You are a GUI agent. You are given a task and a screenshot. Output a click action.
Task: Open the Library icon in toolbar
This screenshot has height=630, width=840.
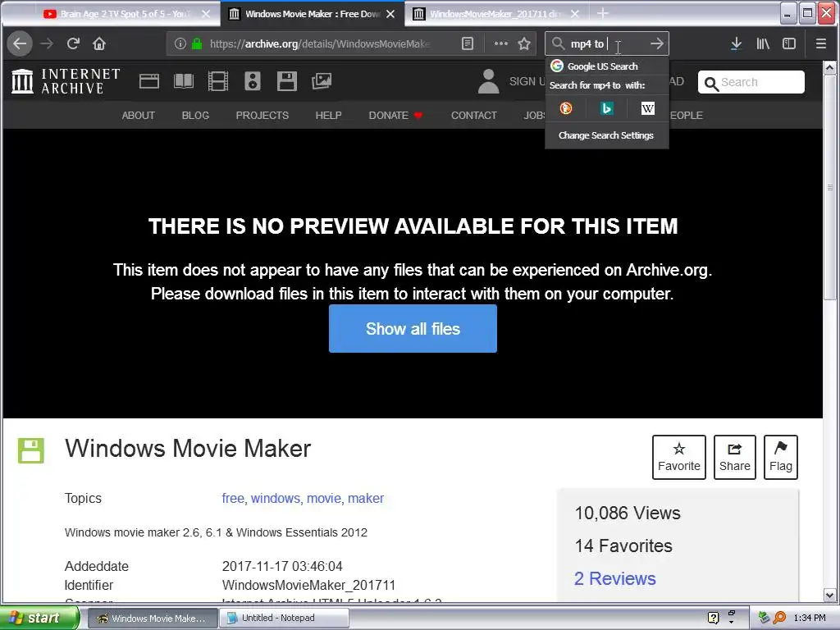[763, 43]
